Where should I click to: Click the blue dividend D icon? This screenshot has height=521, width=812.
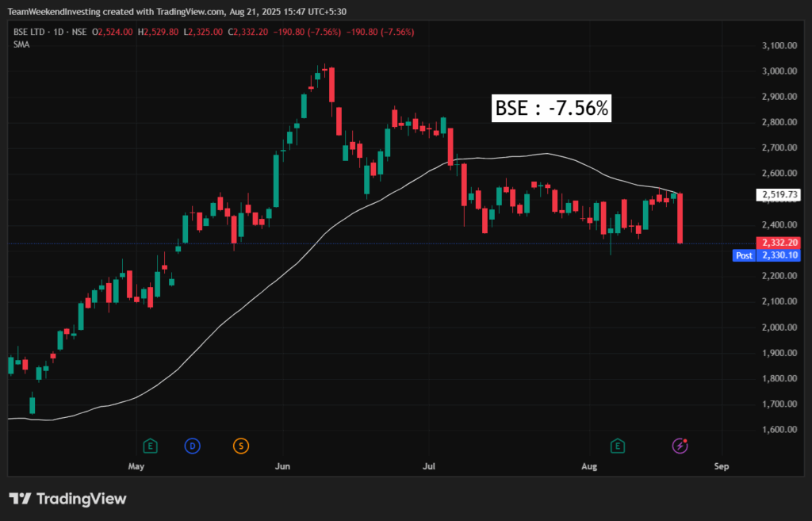click(x=192, y=446)
